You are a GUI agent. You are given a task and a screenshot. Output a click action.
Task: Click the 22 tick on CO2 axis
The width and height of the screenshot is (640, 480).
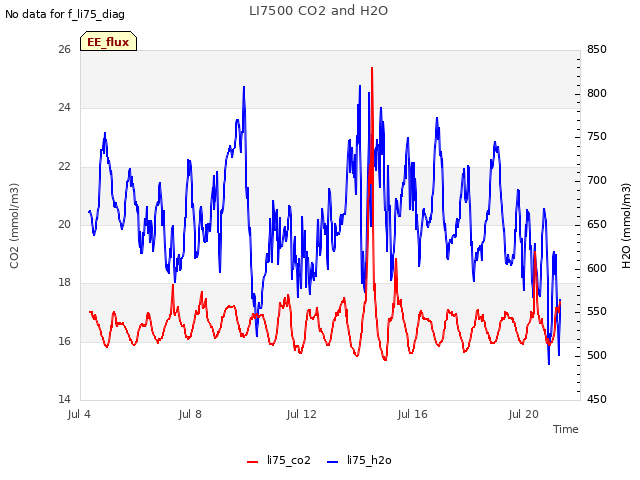coord(64,167)
